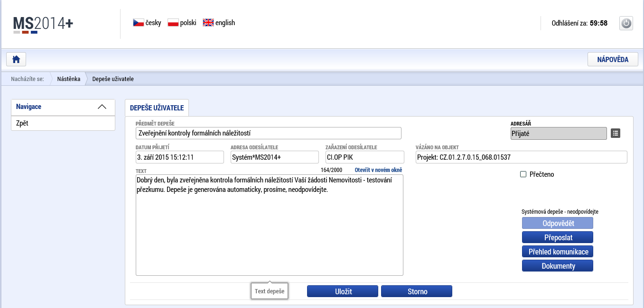Click the power logout icon
This screenshot has width=644, height=308.
(626, 23)
